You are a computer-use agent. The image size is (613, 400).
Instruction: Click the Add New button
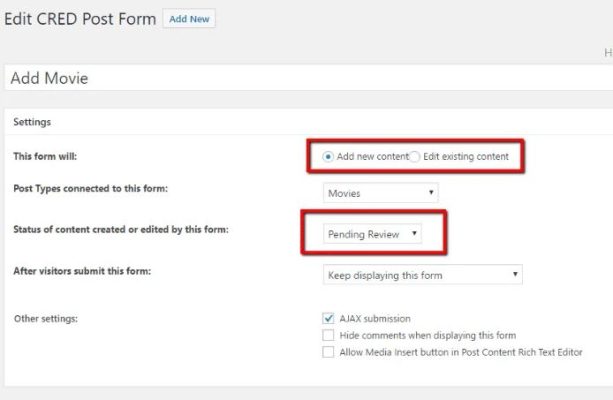tap(190, 19)
